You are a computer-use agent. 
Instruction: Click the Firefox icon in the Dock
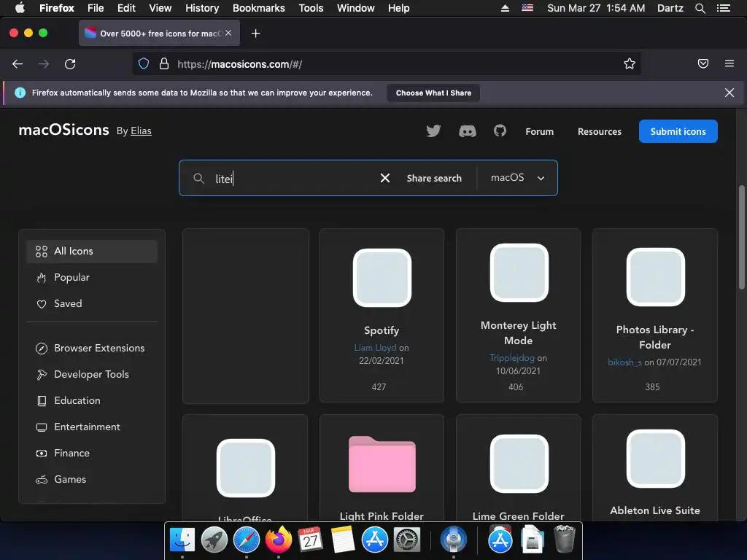279,540
